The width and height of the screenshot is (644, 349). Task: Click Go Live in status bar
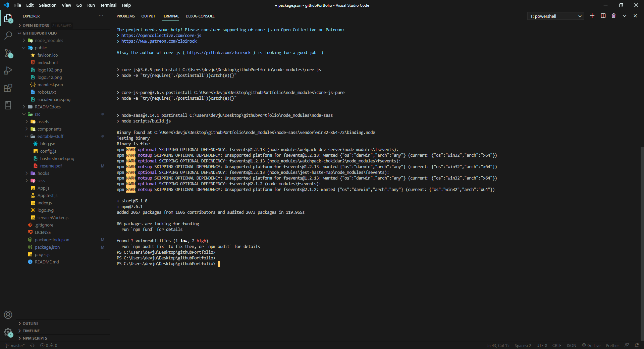[x=591, y=345]
